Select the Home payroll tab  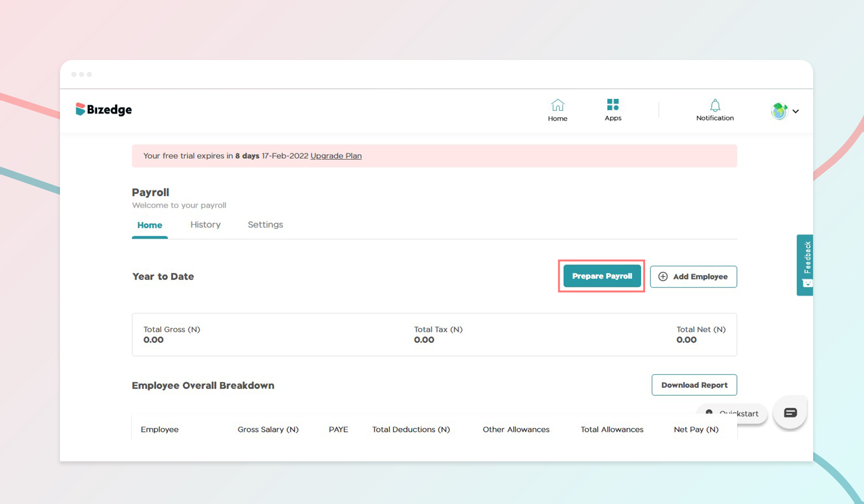point(149,224)
